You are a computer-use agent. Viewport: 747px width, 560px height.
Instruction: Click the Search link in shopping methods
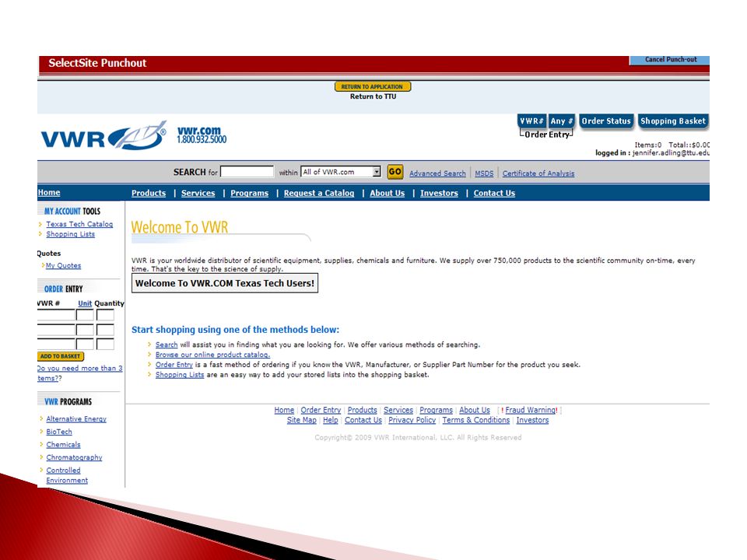point(167,345)
